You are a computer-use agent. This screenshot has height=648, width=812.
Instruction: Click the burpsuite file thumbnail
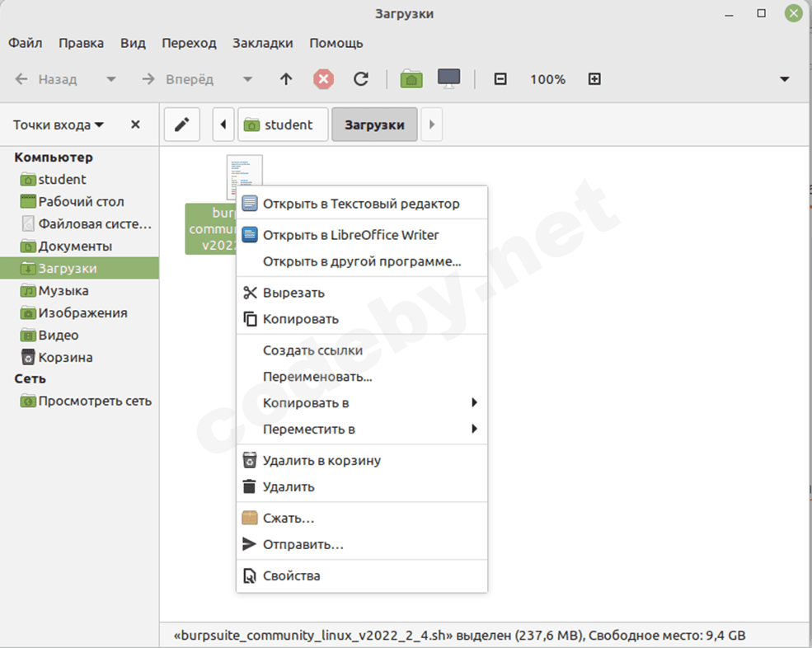point(244,176)
